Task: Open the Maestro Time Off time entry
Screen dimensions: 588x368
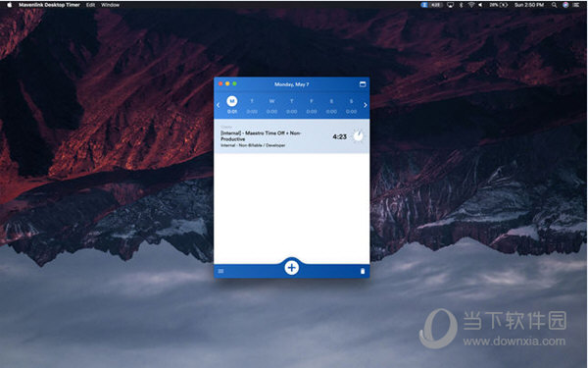Action: (x=291, y=136)
